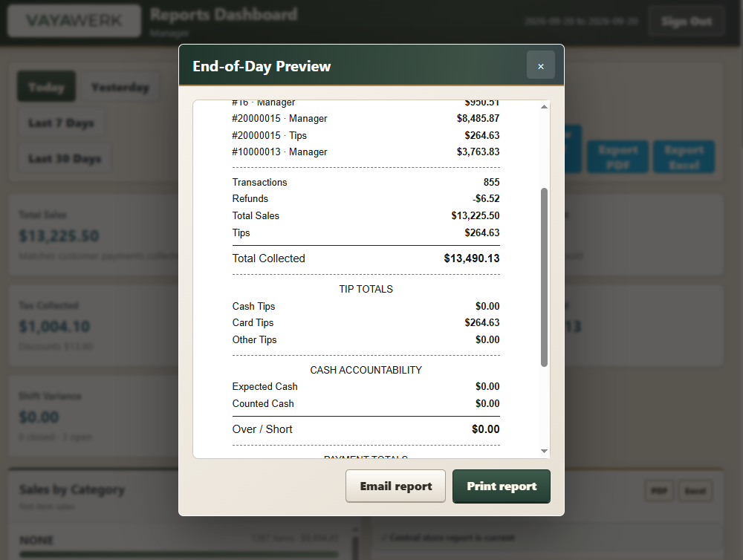Click the Total Sales summary card
743x560 pixels.
95,235
